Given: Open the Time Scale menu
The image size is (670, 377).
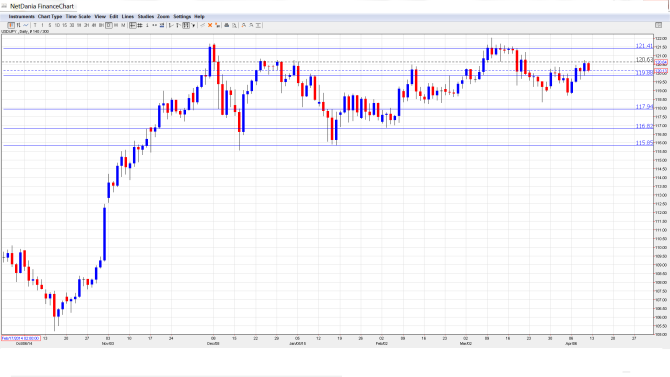Looking at the screenshot, I should point(78,17).
